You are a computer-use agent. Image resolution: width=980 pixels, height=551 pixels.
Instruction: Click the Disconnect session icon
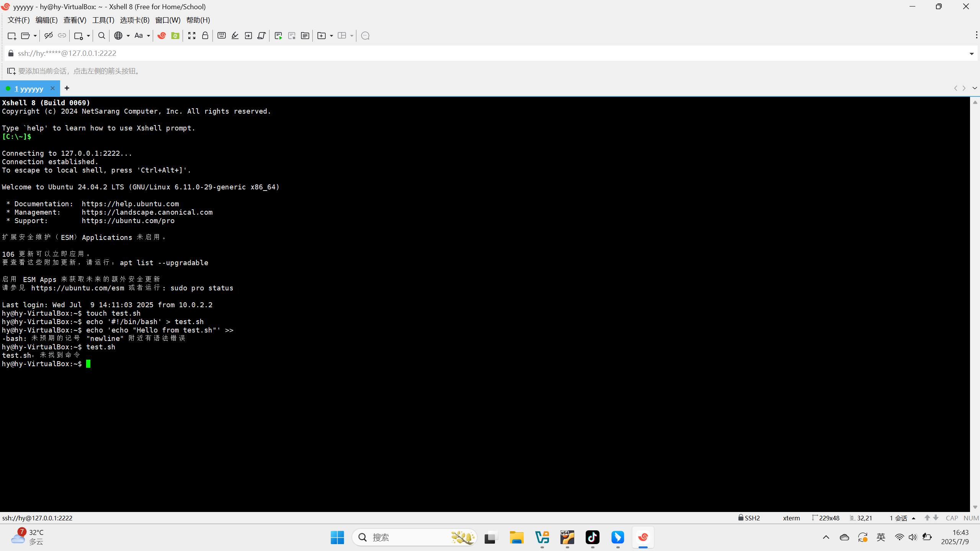(48, 36)
